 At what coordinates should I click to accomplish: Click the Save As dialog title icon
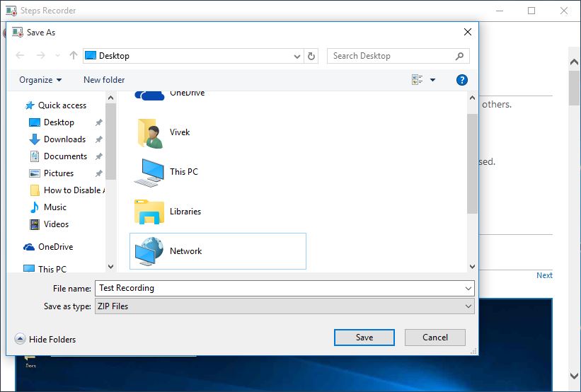pyautogui.click(x=18, y=33)
